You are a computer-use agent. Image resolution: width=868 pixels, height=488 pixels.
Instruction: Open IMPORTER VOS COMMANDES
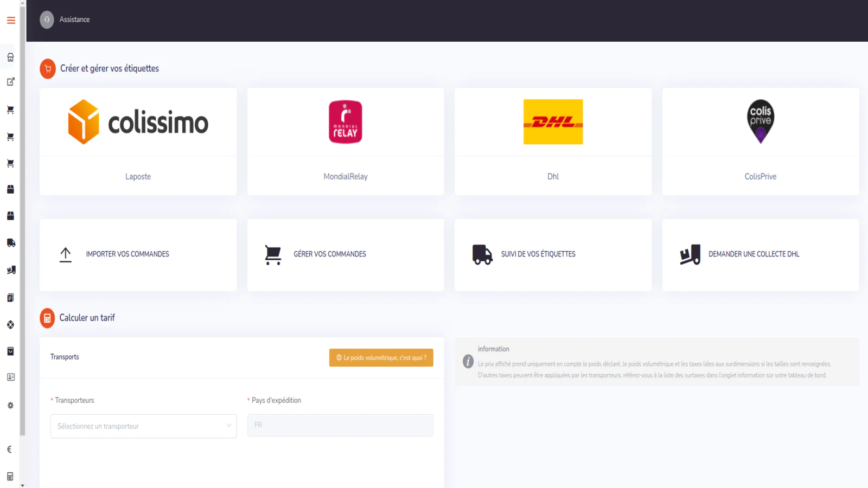(x=127, y=254)
